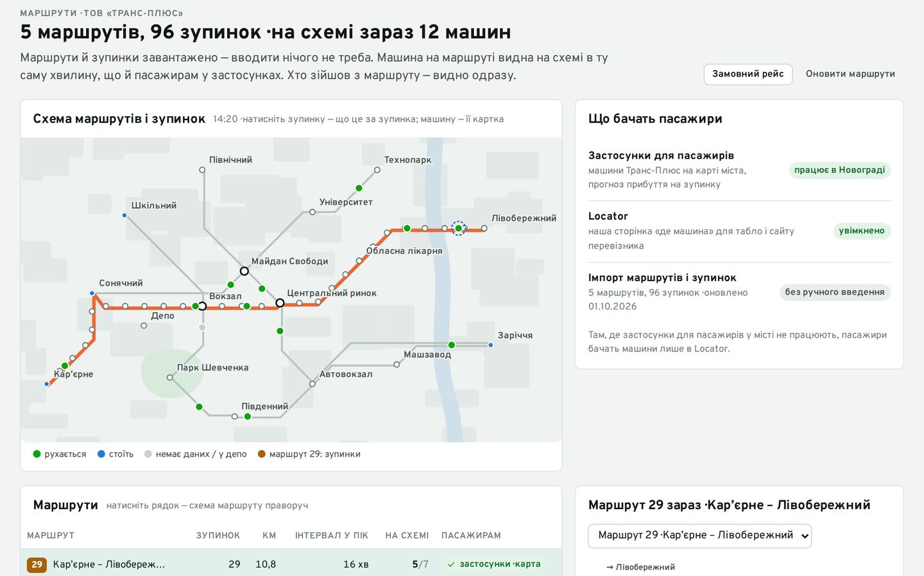This screenshot has width=924, height=576.
Task: Select the Технопарк terminal stop marker
Action: coord(377,170)
